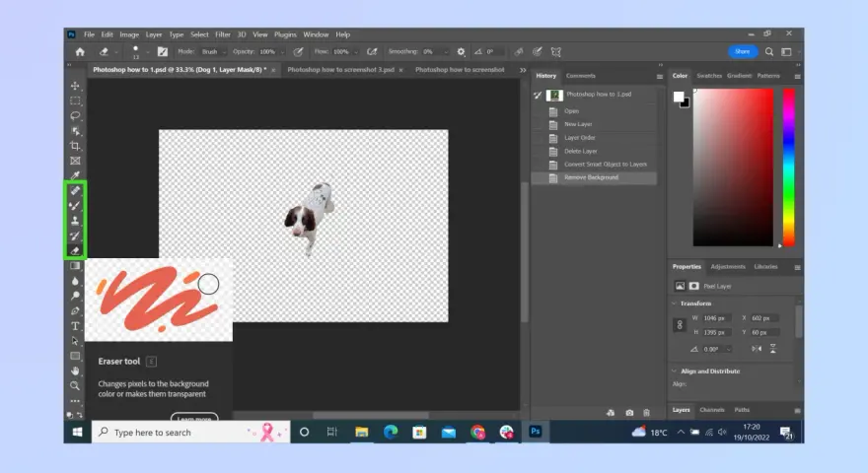Open the rotation angle dropdown in Transform
The height and width of the screenshot is (473, 868).
pos(729,349)
